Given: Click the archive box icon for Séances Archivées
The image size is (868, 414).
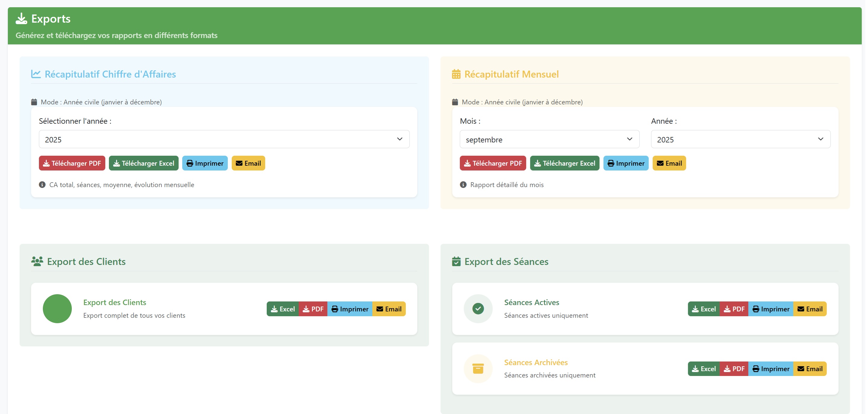Looking at the screenshot, I should (x=478, y=368).
